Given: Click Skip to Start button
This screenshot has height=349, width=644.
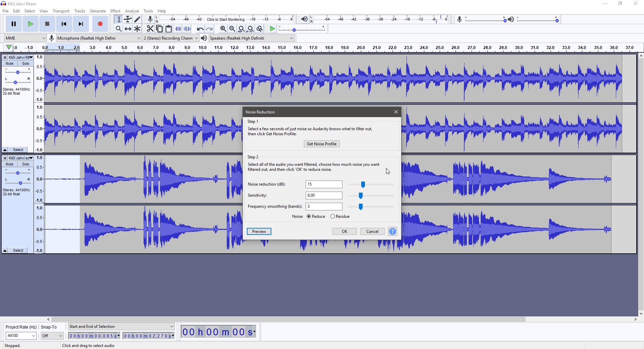Looking at the screenshot, I should (64, 24).
